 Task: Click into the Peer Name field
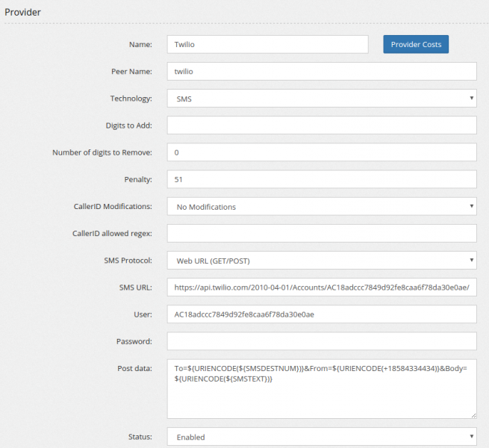click(321, 71)
